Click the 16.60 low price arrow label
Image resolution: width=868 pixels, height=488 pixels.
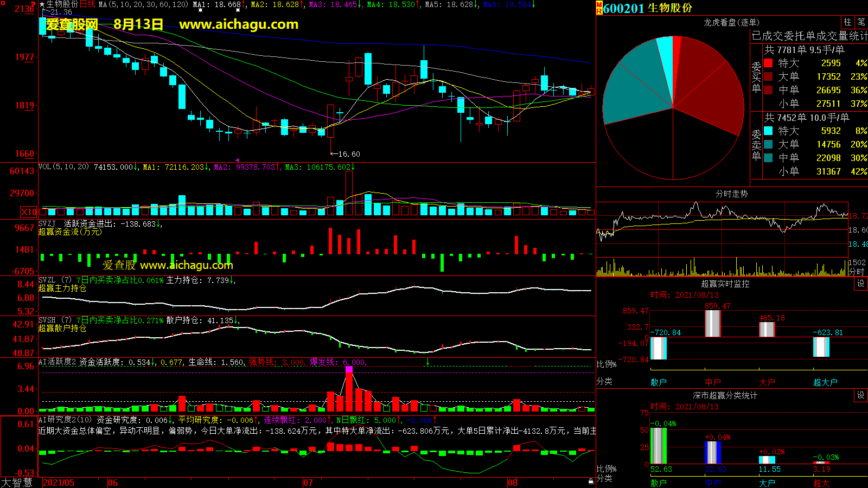click(346, 154)
